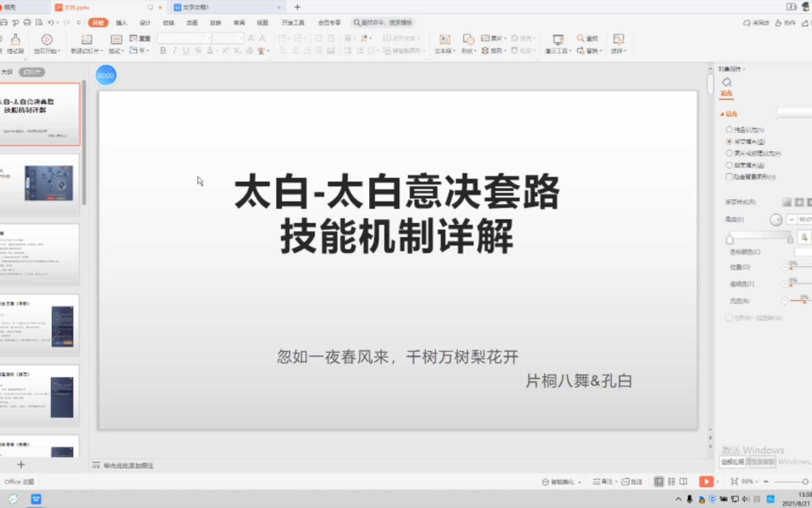This screenshot has width=812, height=508.
Task: Switch to Reading view book icon
Action: (684, 481)
